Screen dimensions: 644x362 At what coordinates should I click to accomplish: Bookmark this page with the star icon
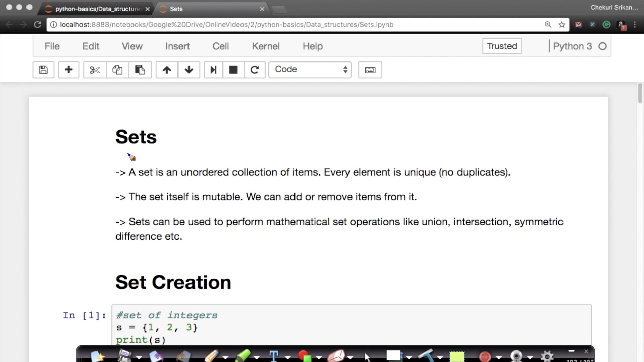click(x=562, y=25)
